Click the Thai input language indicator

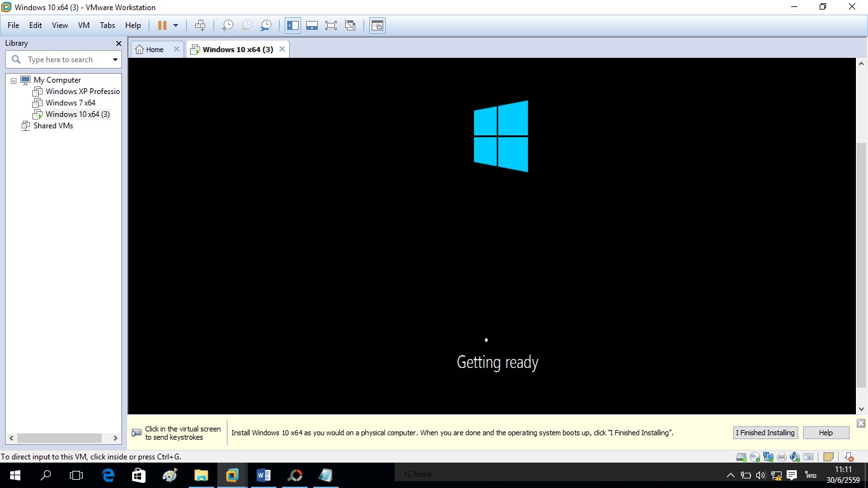coord(811,475)
